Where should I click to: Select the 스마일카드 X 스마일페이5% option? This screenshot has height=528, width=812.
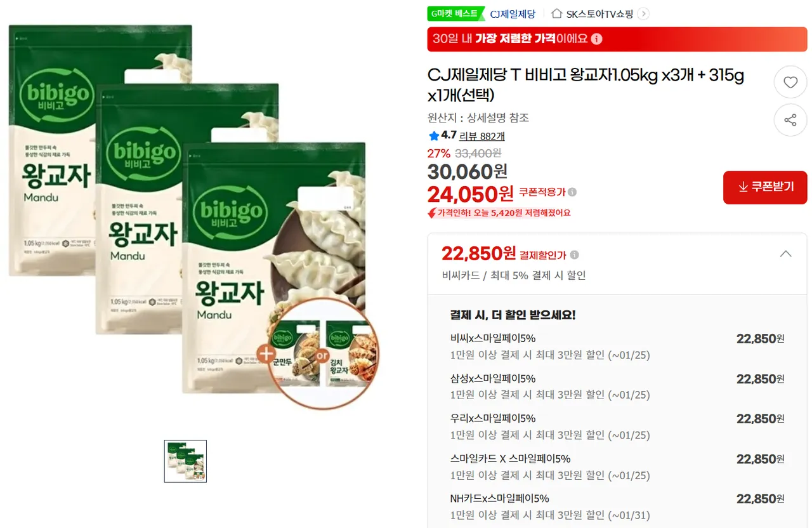[617, 466]
